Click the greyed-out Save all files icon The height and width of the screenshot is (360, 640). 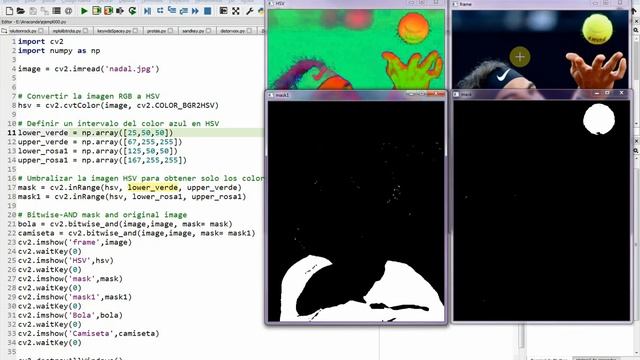pos(44,11)
